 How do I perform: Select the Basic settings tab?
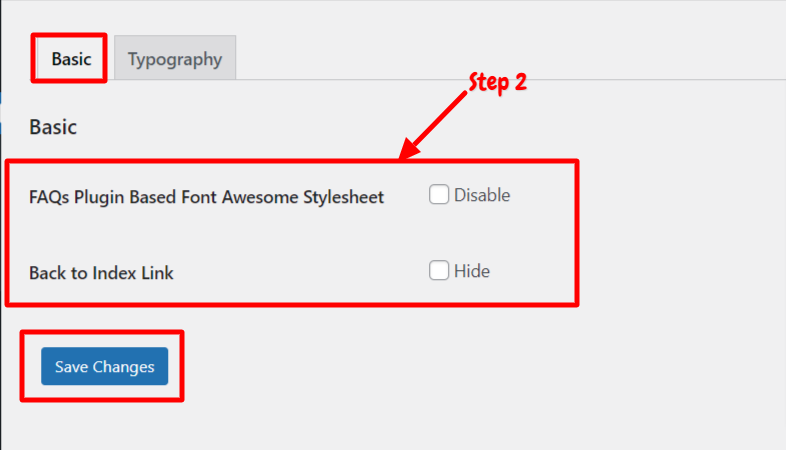(71, 58)
